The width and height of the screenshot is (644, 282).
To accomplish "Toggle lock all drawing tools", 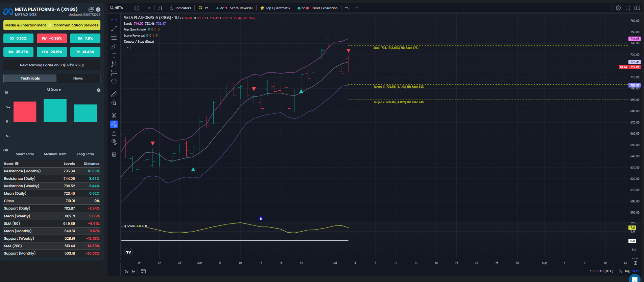I will [x=114, y=133].
